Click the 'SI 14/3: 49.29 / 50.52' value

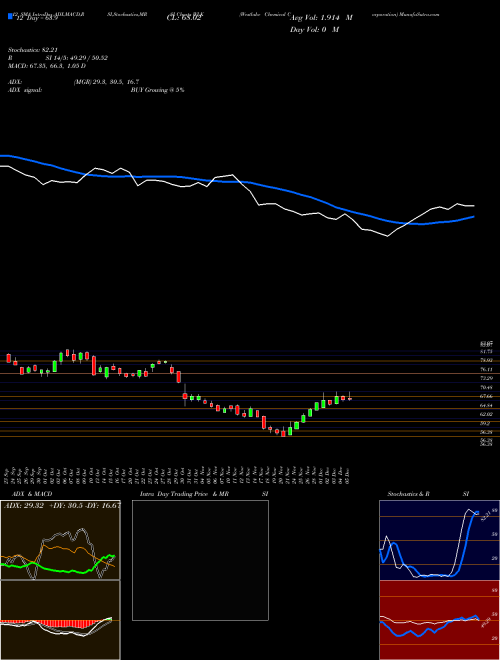click(77, 58)
